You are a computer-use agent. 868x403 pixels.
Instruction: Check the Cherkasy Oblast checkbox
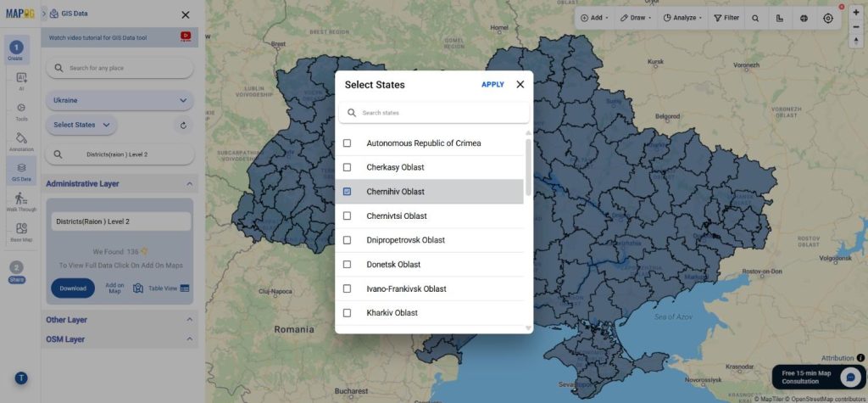347,167
